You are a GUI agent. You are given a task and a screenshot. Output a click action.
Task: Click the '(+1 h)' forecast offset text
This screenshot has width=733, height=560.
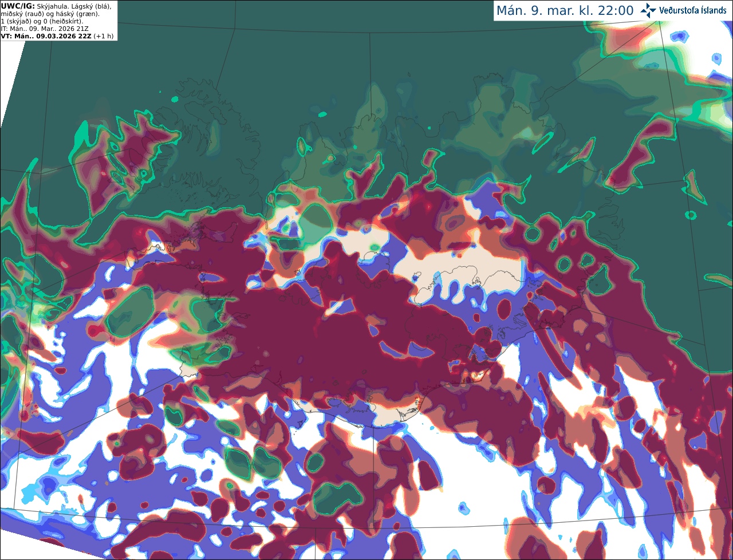click(x=104, y=36)
